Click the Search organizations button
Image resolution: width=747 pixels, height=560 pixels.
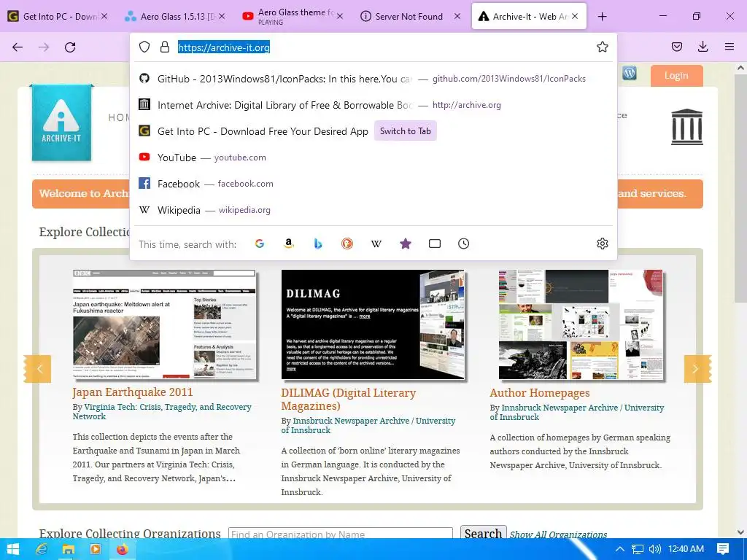point(483,533)
